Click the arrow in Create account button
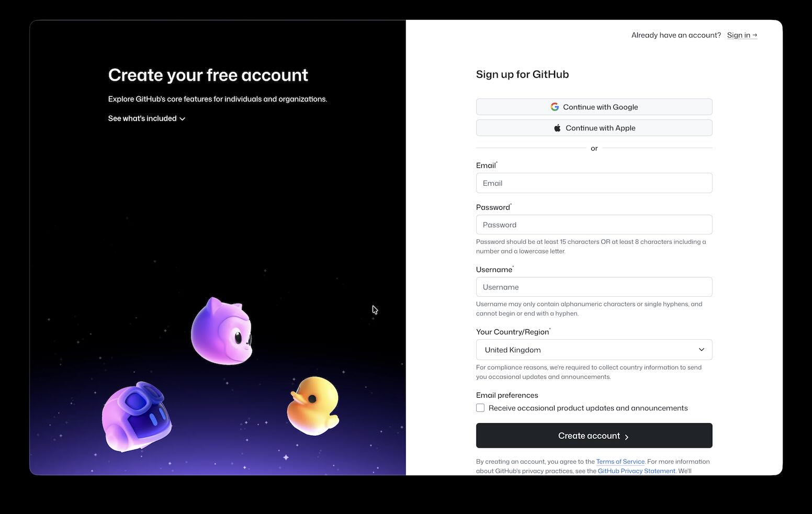The height and width of the screenshot is (514, 812). coord(627,437)
